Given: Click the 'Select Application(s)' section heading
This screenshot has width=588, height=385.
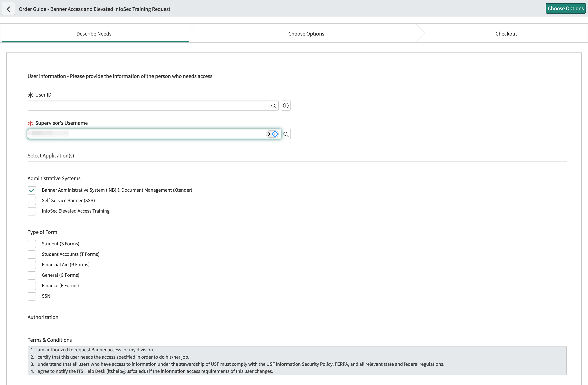Looking at the screenshot, I should pos(51,156).
